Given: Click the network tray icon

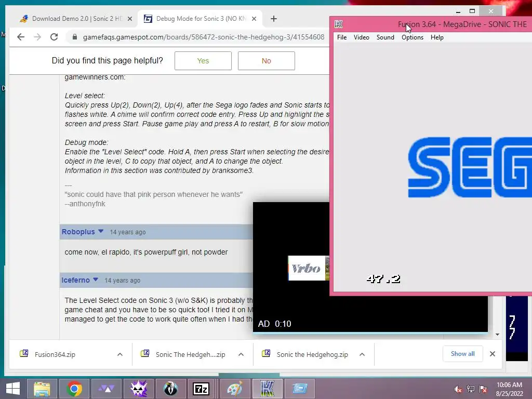Looking at the screenshot, I should pyautogui.click(x=471, y=389).
